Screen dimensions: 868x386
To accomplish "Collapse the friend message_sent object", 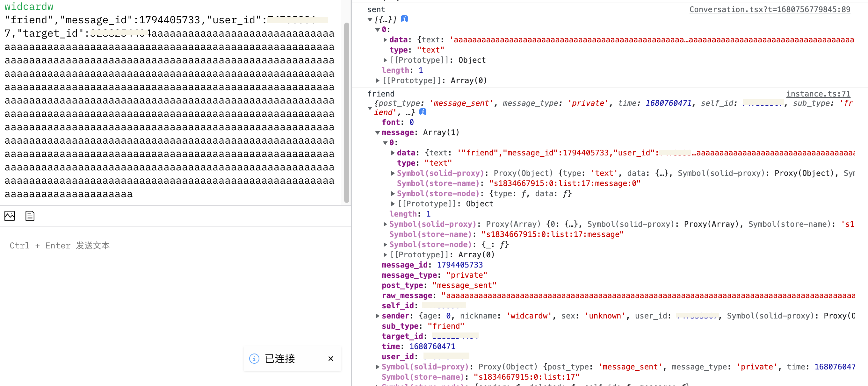I will click(370, 109).
